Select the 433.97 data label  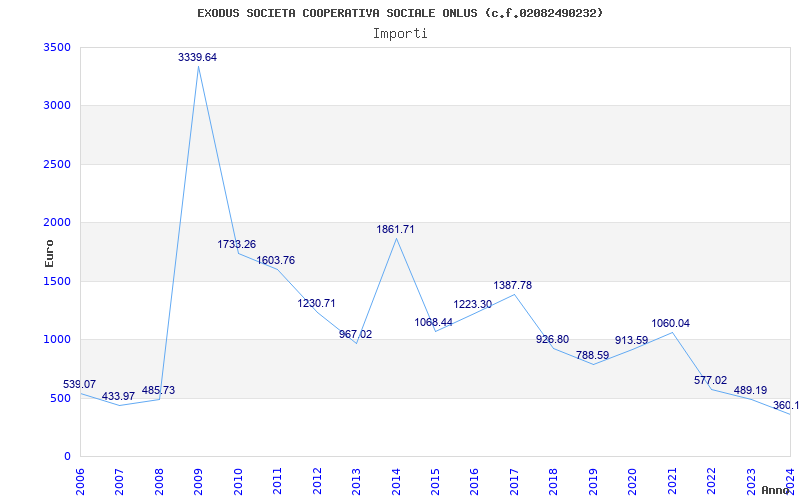(118, 396)
